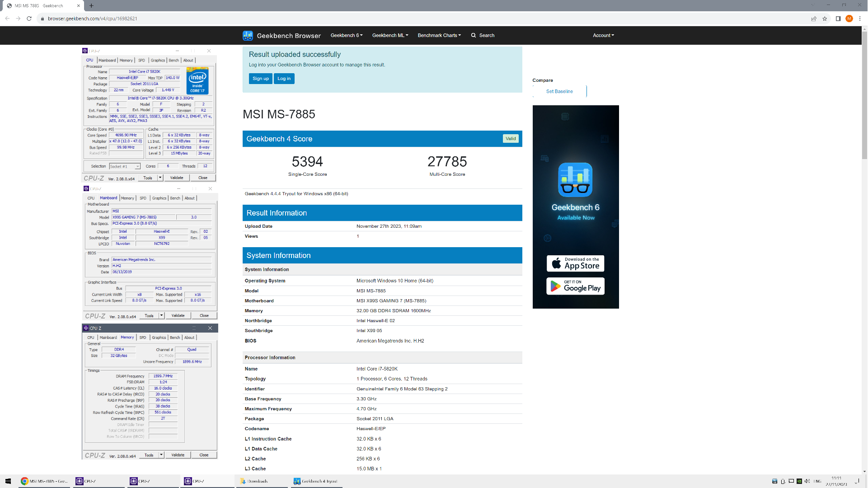Switch to Chrome from the taskbar

click(x=44, y=481)
